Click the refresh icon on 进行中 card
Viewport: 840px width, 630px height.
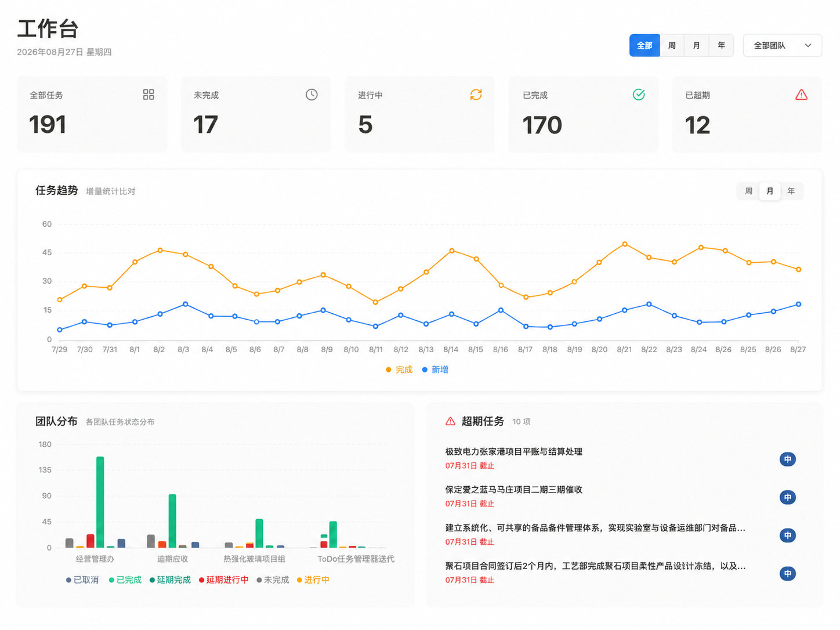[x=476, y=95]
